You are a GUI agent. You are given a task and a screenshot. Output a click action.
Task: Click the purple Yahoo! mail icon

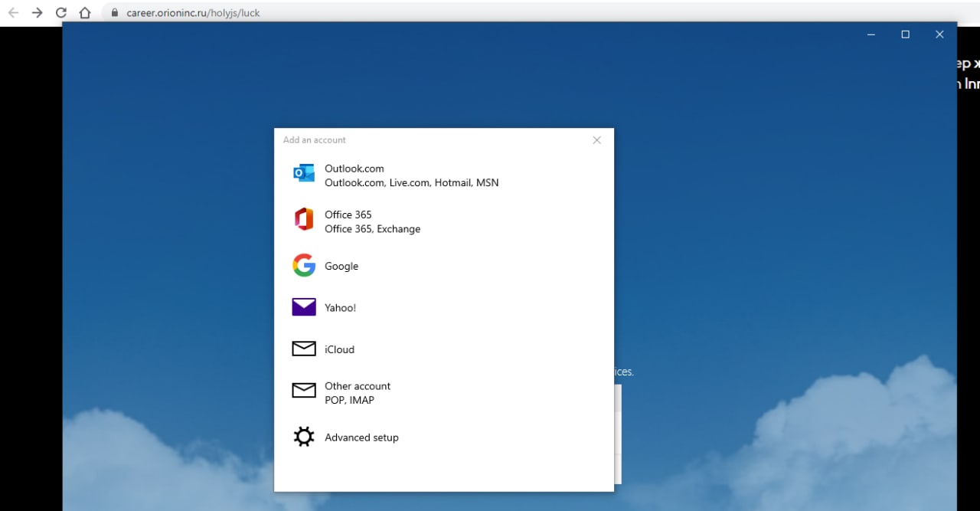[x=304, y=307]
